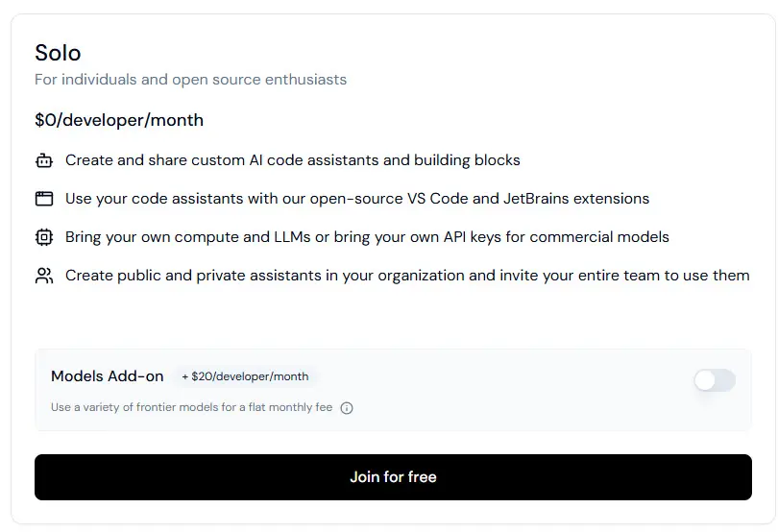778x532 pixels.
Task: Click the people icon beside organization assistants
Action: click(x=43, y=277)
